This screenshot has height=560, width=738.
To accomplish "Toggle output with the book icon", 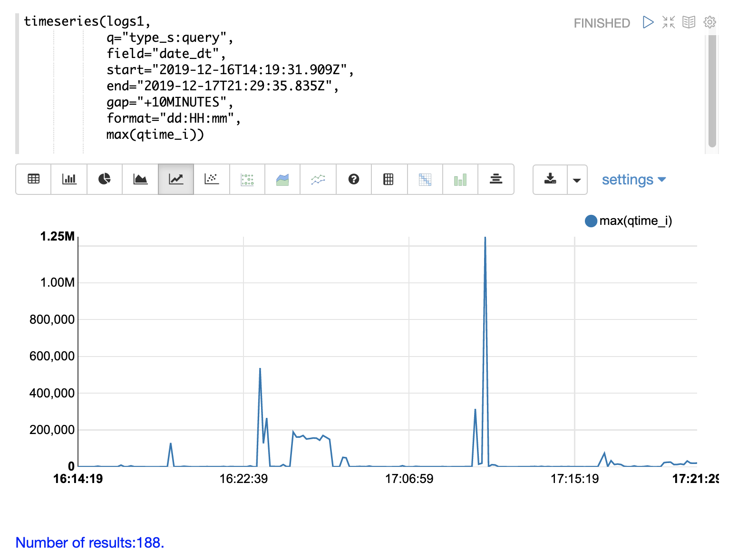I will tap(689, 22).
